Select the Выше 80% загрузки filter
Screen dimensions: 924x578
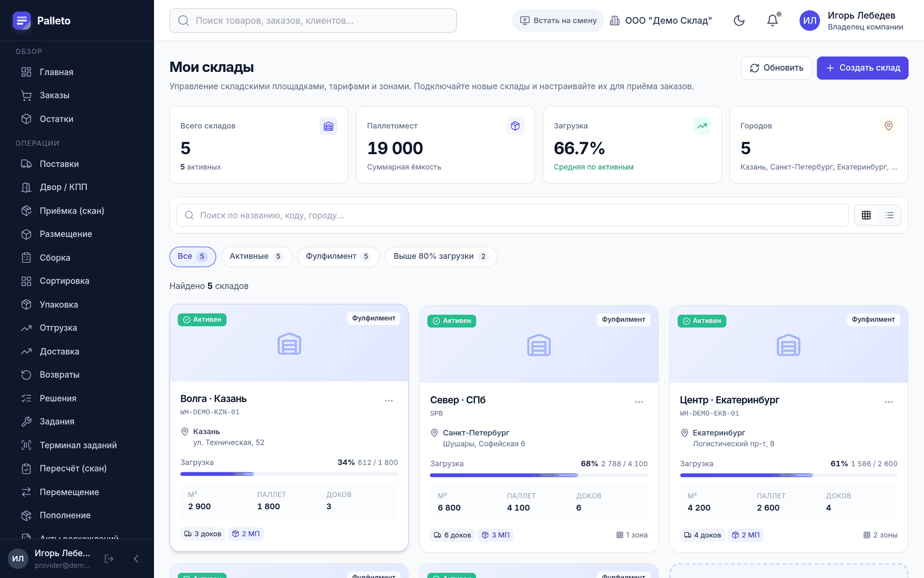tap(441, 256)
